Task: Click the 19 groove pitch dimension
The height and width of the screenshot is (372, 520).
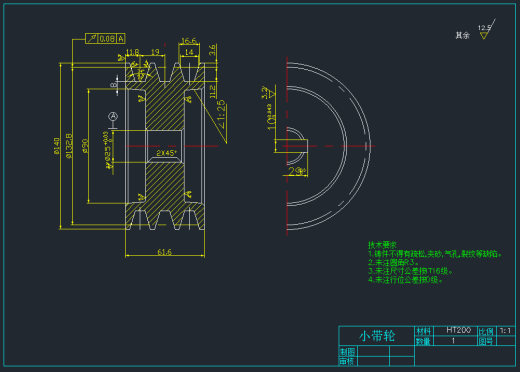Action: tap(155, 52)
